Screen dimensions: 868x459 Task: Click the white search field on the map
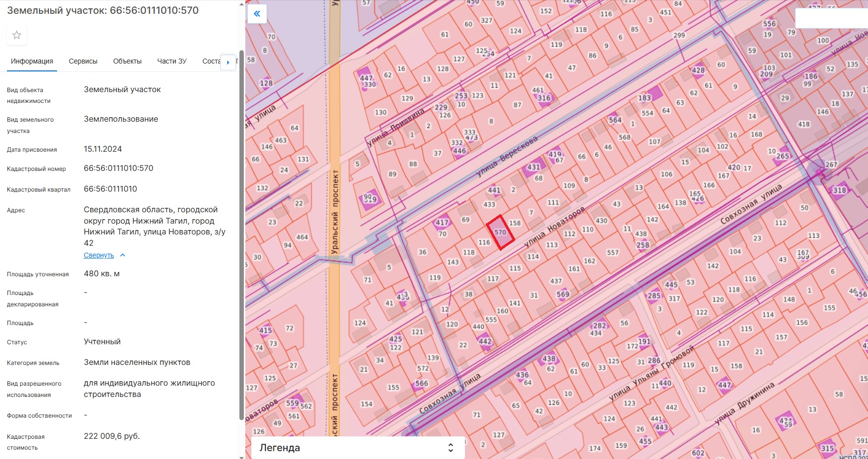pos(832,18)
